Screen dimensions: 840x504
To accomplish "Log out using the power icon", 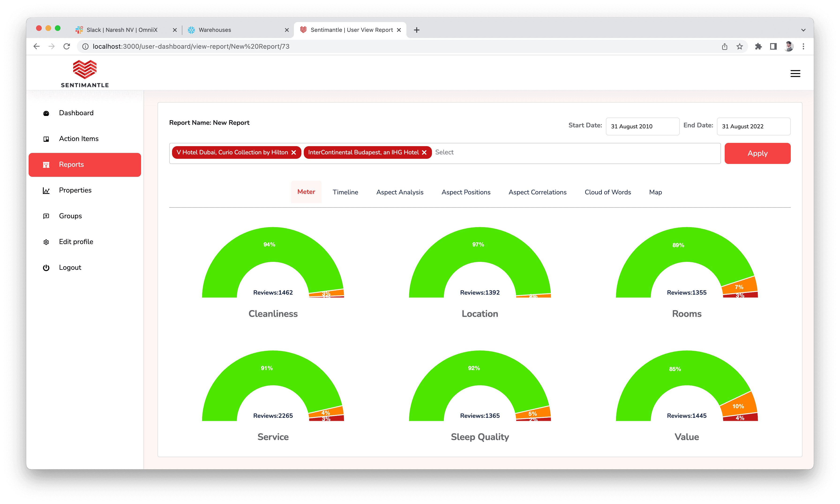I will pyautogui.click(x=46, y=268).
